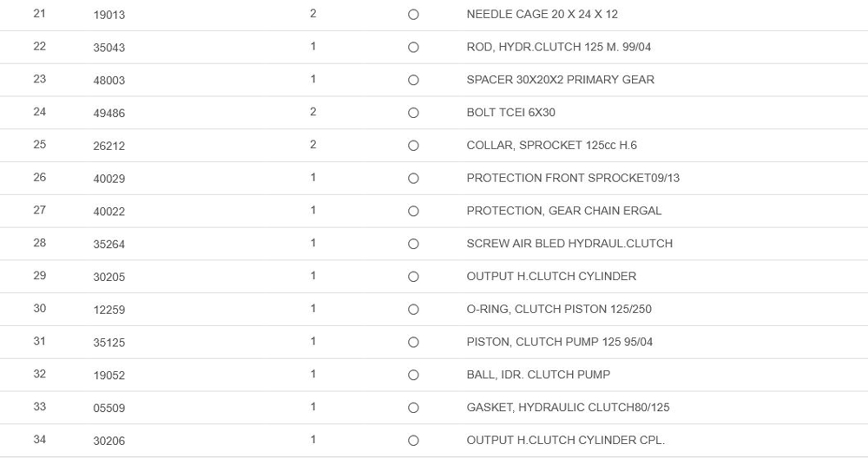Select the radio button for part 30205
This screenshot has width=868, height=458.
tap(413, 277)
